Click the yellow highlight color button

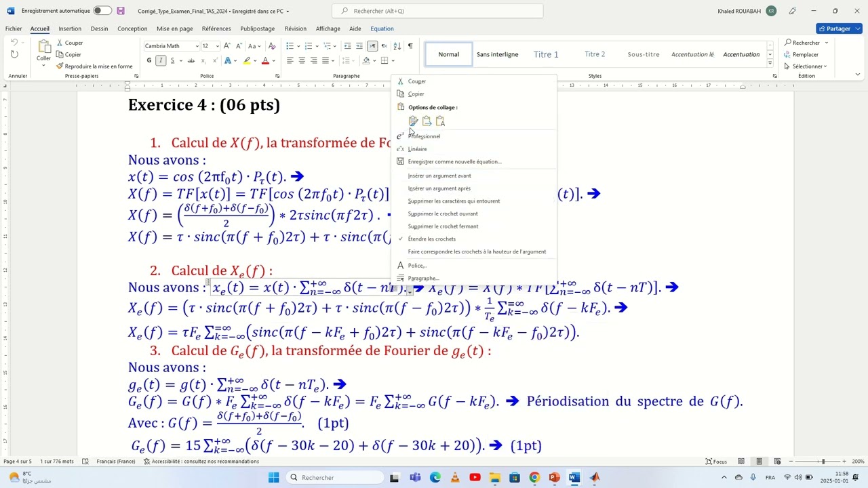(x=247, y=60)
